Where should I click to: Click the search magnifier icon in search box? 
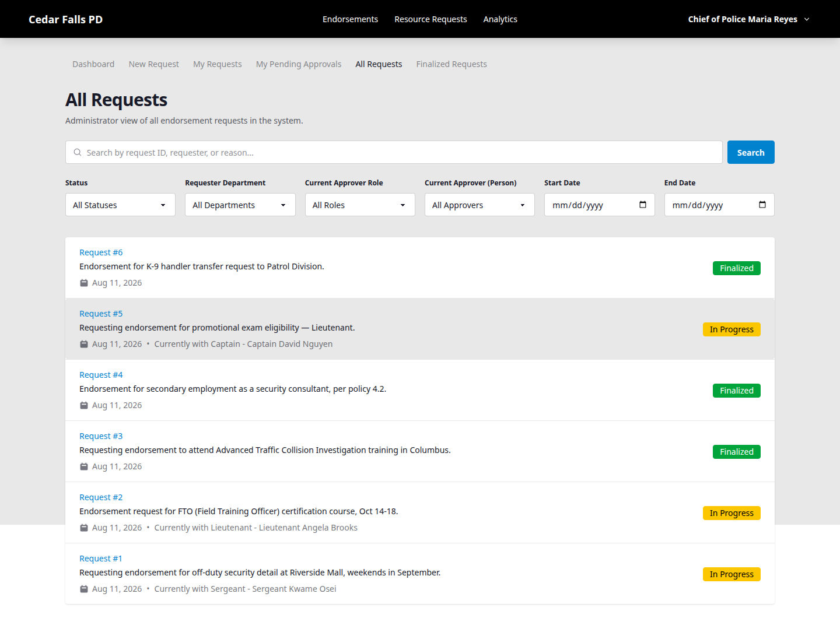pyautogui.click(x=78, y=152)
